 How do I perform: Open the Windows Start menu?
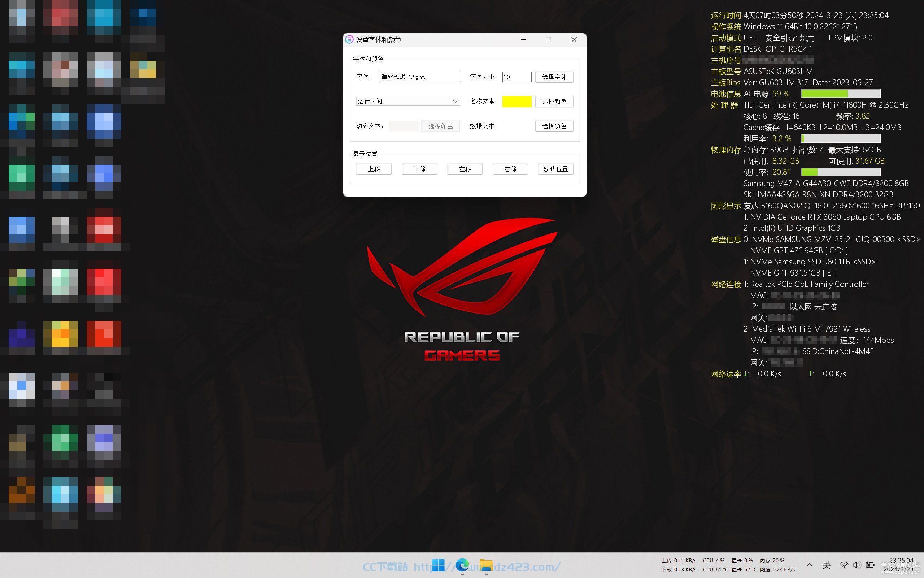438,565
